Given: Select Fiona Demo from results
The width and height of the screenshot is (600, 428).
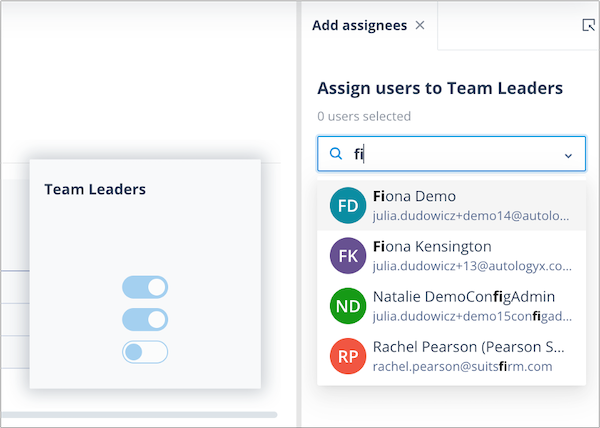Looking at the screenshot, I should [x=452, y=205].
